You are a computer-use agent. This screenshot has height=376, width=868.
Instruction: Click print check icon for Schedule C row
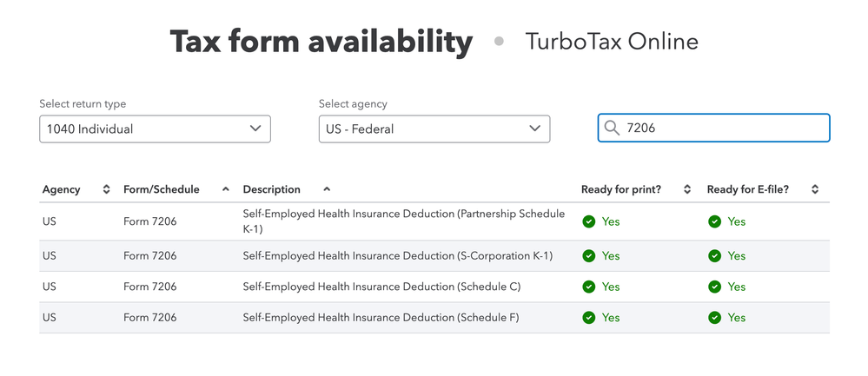pos(589,287)
